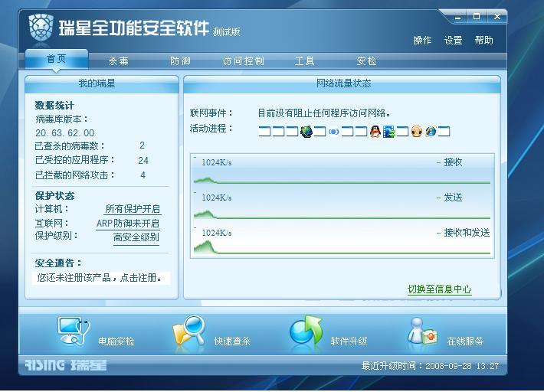Select the dark globe process icon
The width and height of the screenshot is (544, 392).
[306, 132]
